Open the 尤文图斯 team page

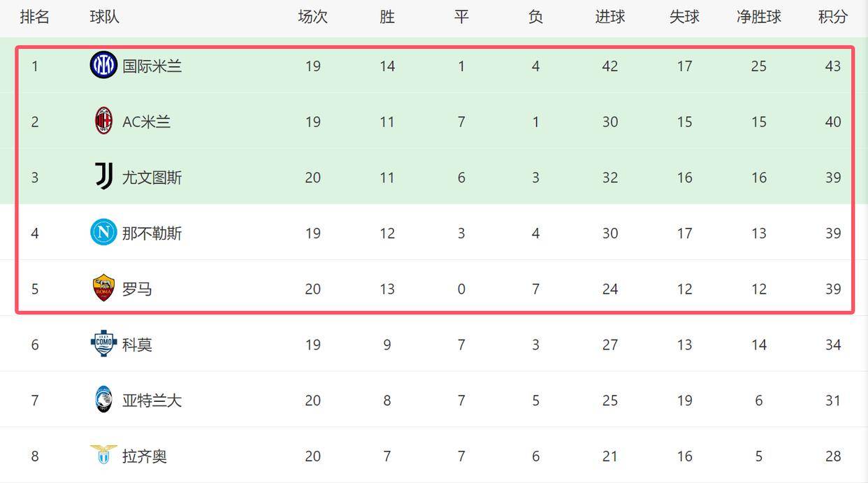pos(152,178)
